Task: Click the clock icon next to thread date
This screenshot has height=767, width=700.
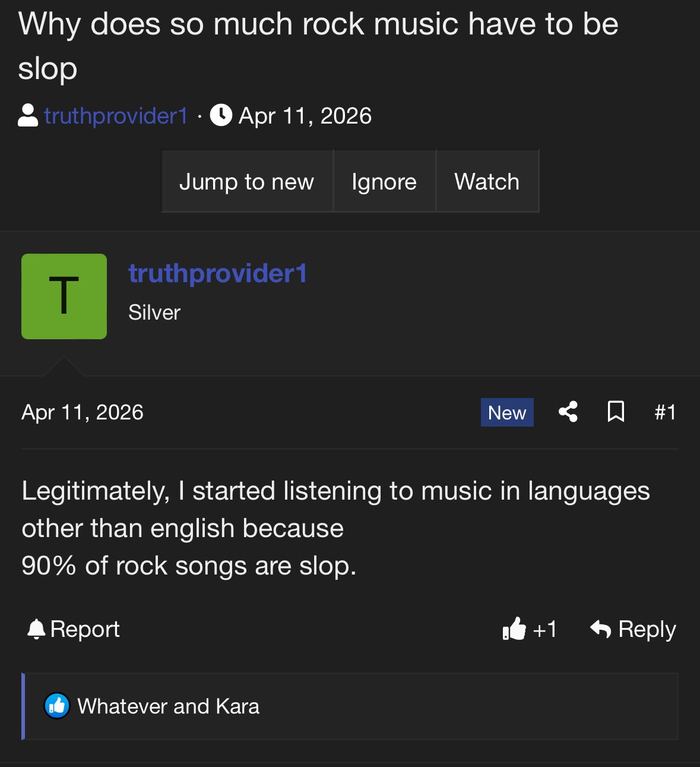Action: tap(221, 116)
